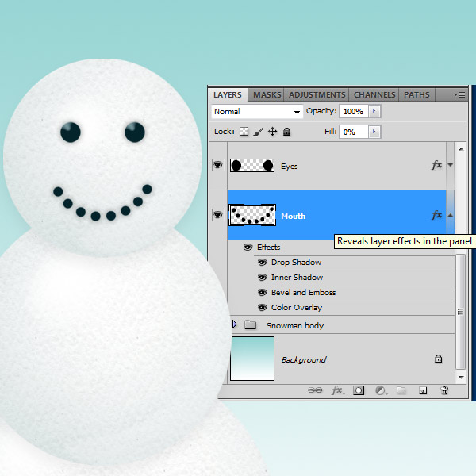476x476 pixels.
Task: Switch to the Paths tab
Action: (416, 94)
